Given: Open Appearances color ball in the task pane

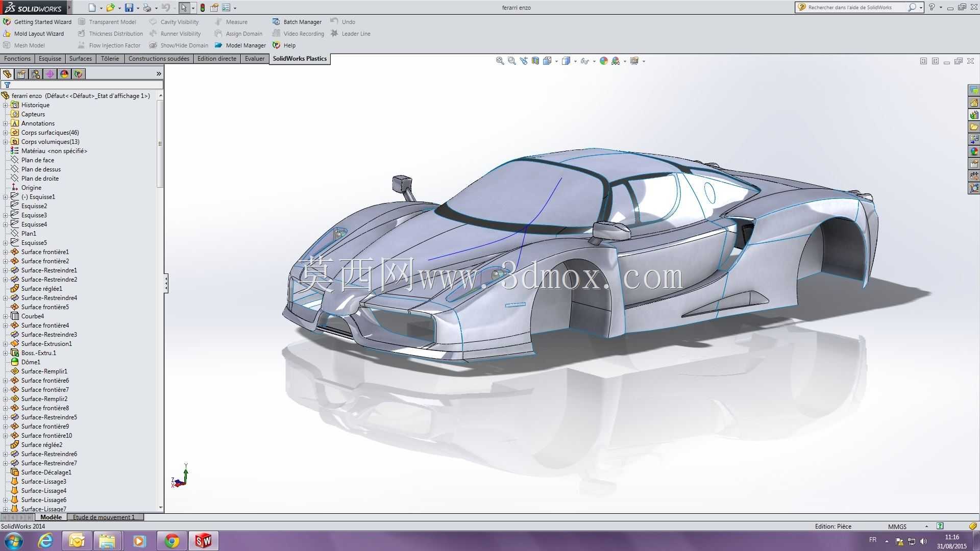Looking at the screenshot, I should click(974, 152).
